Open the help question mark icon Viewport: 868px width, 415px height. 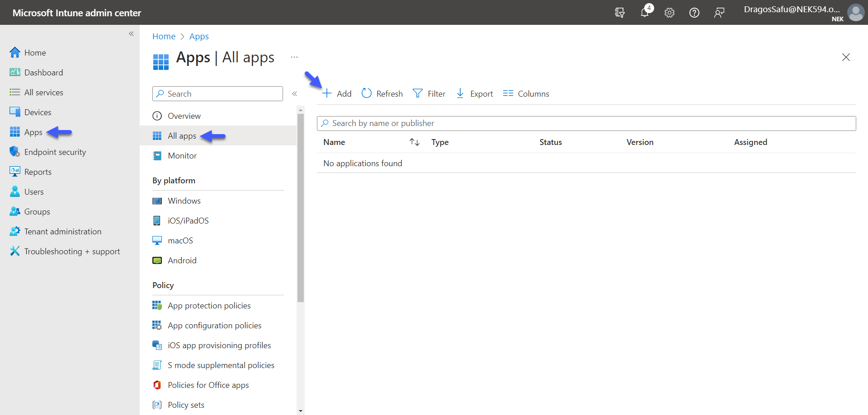[x=694, y=13]
